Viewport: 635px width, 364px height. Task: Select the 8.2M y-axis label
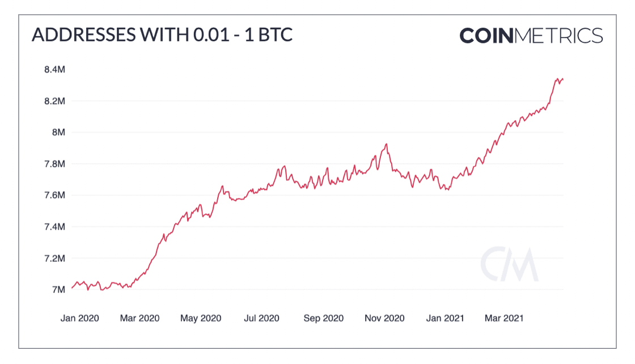pyautogui.click(x=55, y=101)
